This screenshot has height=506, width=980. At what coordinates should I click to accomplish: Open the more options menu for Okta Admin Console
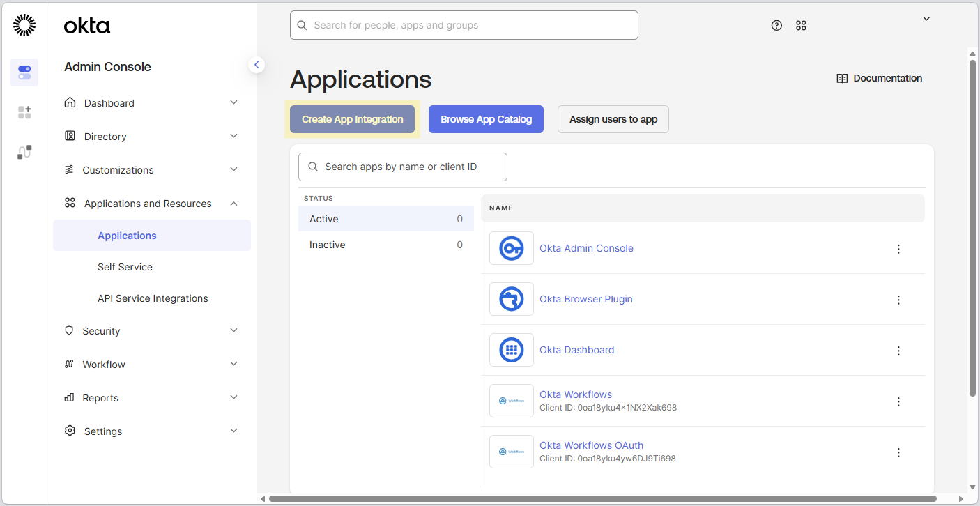point(898,249)
